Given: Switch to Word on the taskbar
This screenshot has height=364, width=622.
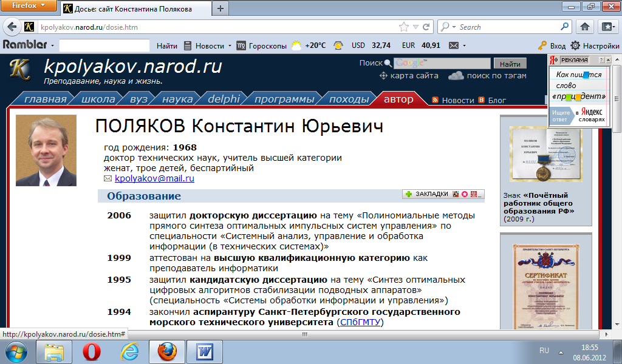Looking at the screenshot, I should pyautogui.click(x=204, y=352).
